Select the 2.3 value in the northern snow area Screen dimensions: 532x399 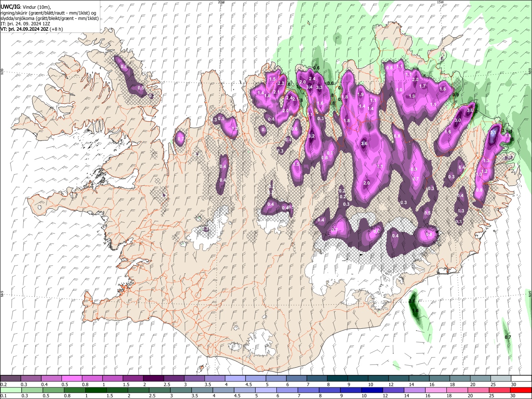point(281,84)
